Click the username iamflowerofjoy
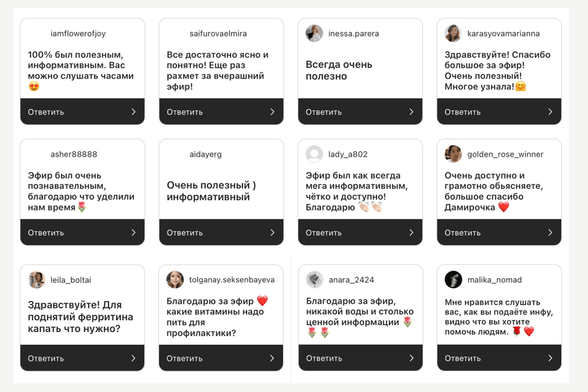This screenshot has height=392, width=588. tap(78, 34)
